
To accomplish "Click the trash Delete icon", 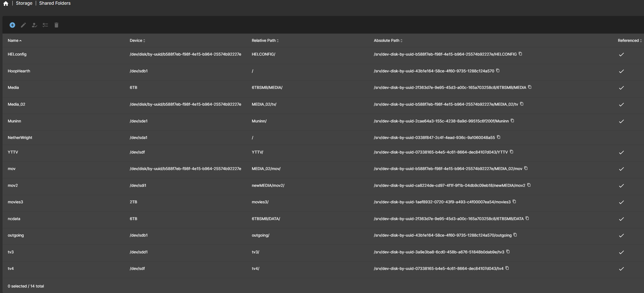I will pos(56,25).
